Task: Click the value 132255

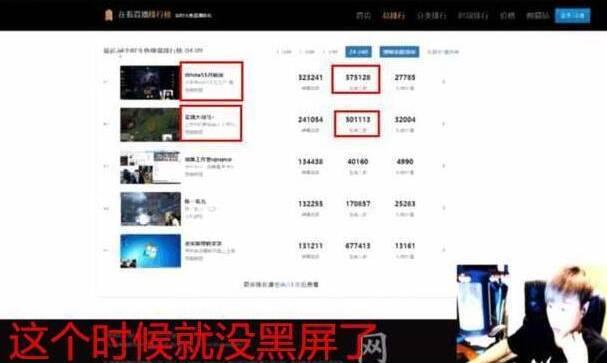Action: (x=310, y=204)
